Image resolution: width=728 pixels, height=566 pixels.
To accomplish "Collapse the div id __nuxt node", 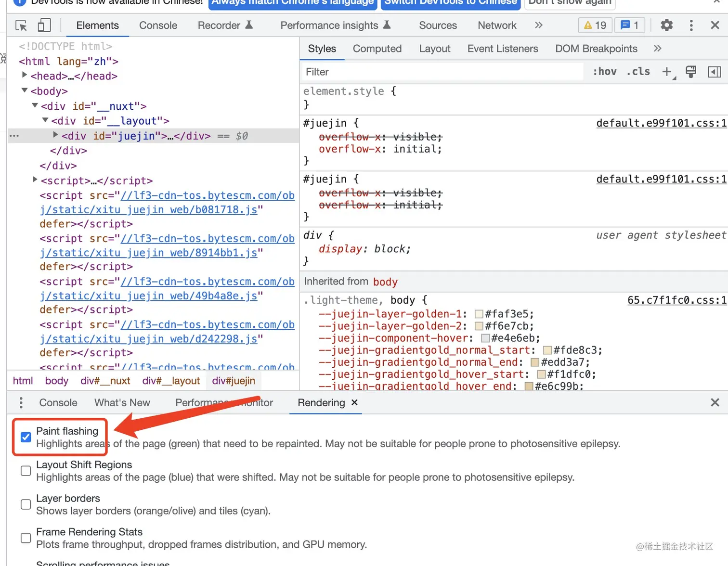I will point(35,105).
